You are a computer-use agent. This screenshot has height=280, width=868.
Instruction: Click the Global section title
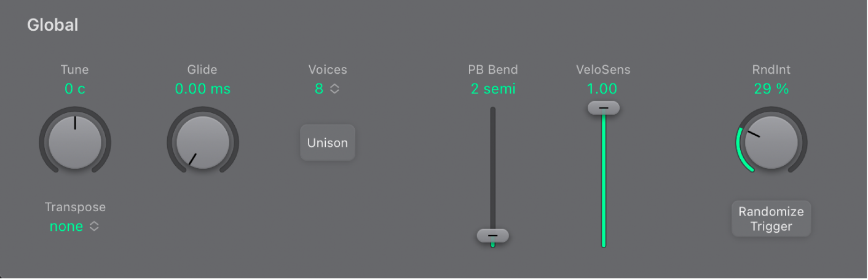click(53, 26)
